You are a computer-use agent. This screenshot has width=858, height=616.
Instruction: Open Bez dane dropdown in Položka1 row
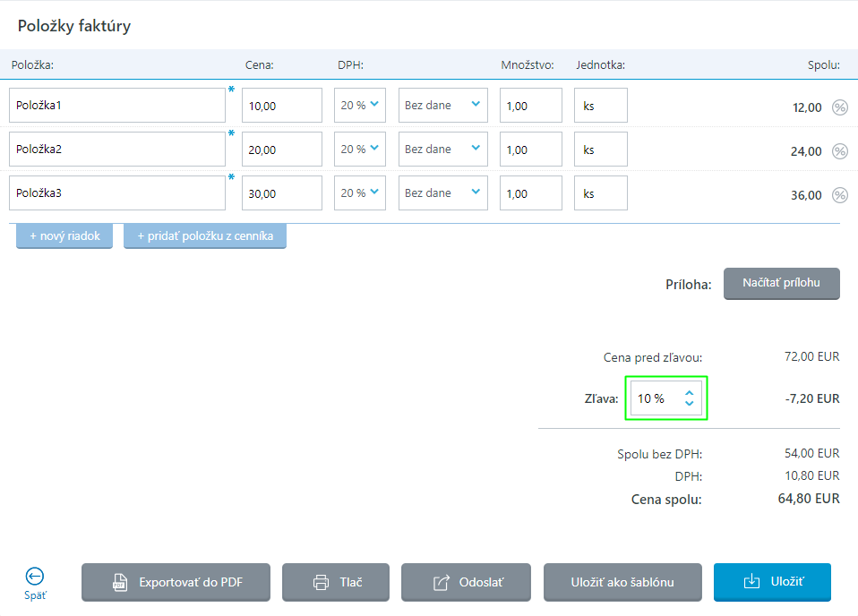[442, 105]
